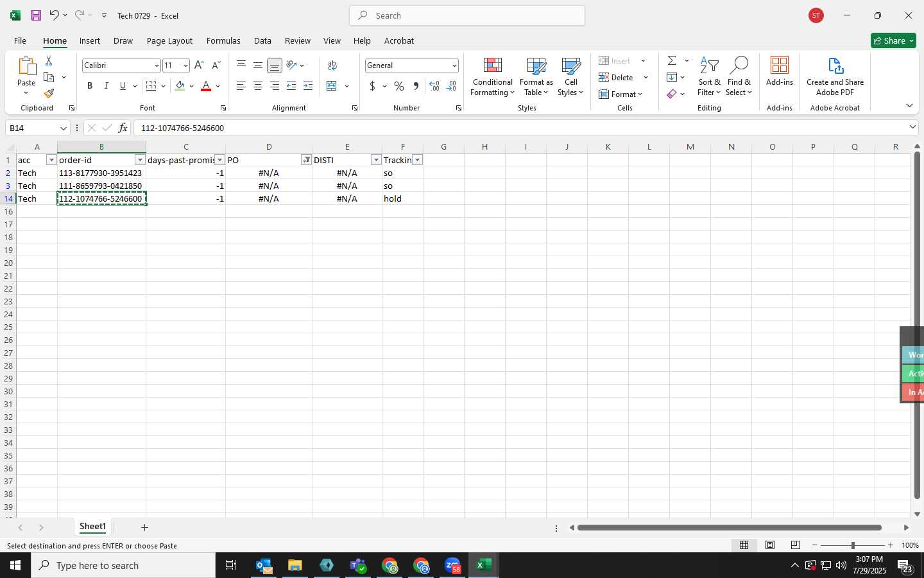Click Add-ins button

(x=780, y=72)
